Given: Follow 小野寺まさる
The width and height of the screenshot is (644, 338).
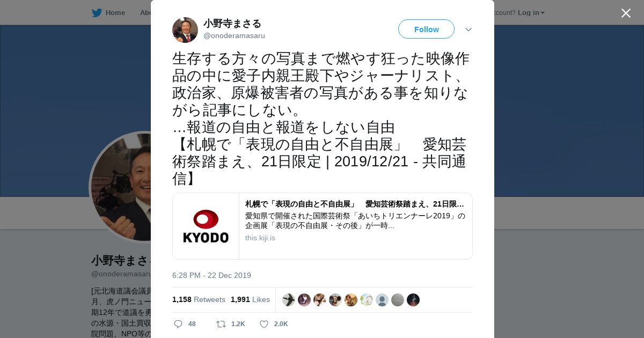Looking at the screenshot, I should pyautogui.click(x=426, y=29).
